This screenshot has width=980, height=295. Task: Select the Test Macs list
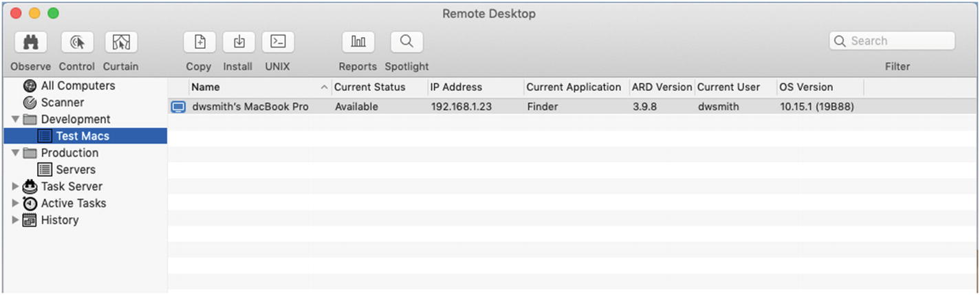(x=83, y=136)
